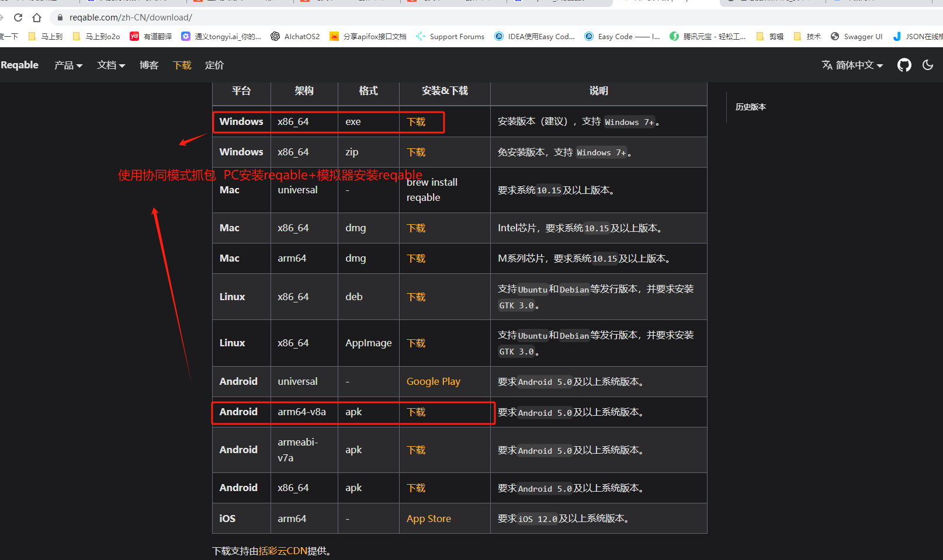Open the GitHub repository icon
Viewport: 943px width, 560px height.
[x=904, y=65]
